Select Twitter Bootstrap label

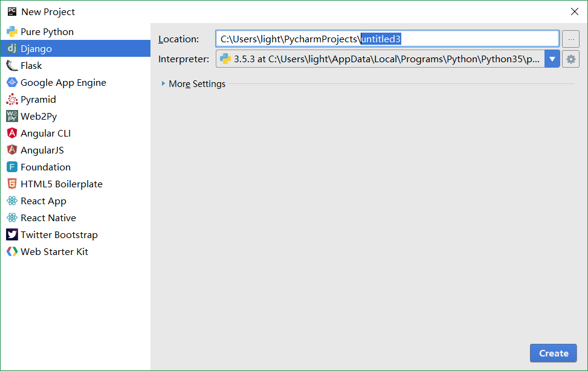(x=59, y=235)
